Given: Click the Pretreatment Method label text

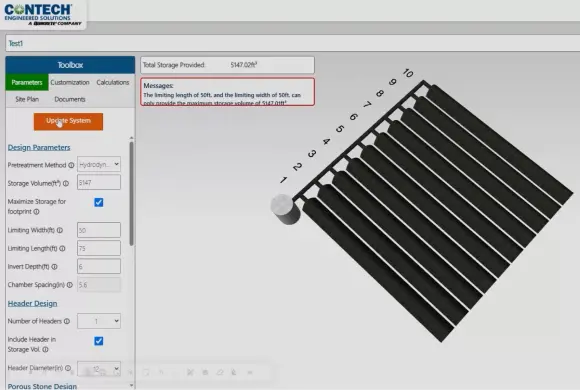Looking at the screenshot, I should click(37, 165).
